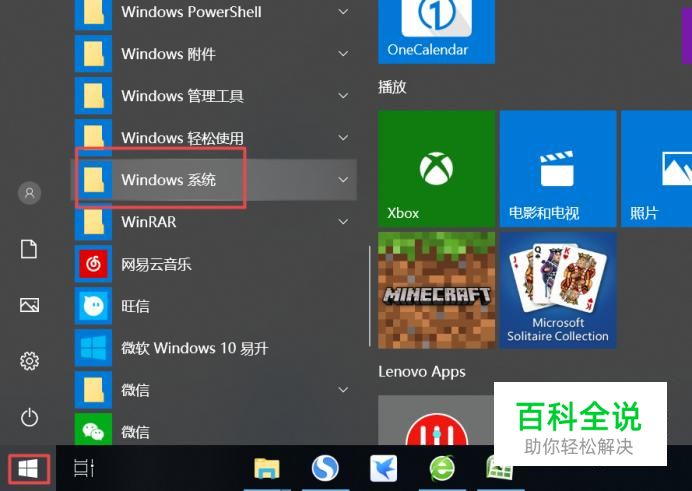Launch Sogou browser from the taskbar
Screen dimensions: 692x491
[325, 468]
